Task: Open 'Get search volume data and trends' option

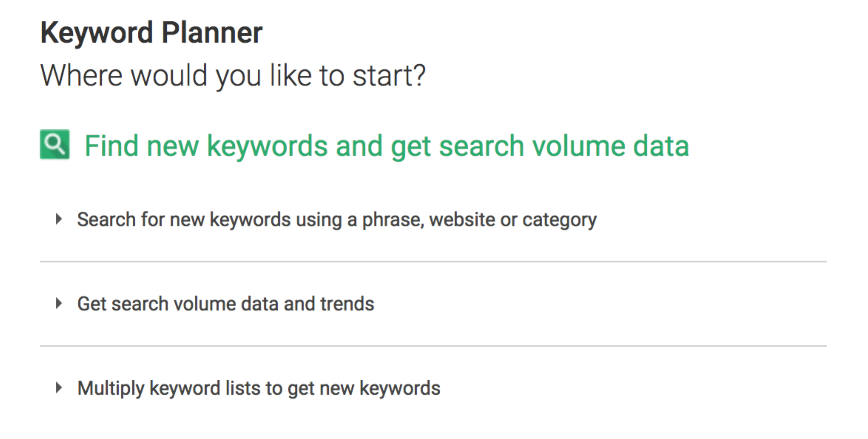Action: coord(226,304)
